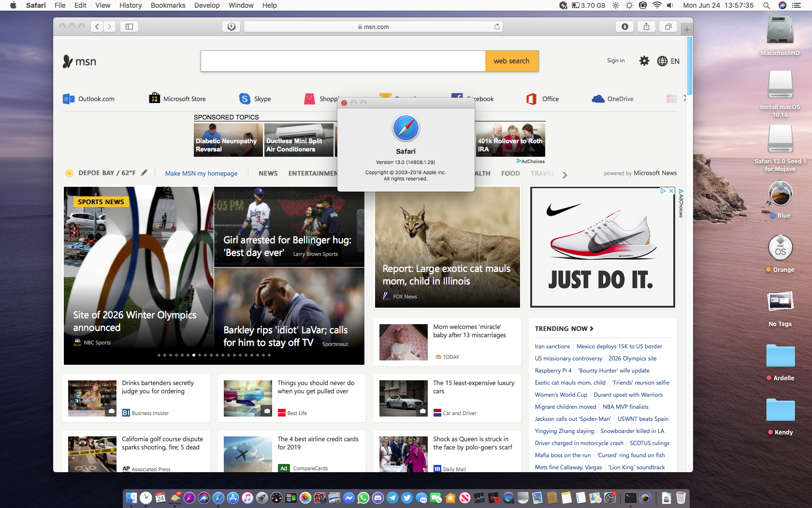812x508 pixels.
Task: Open Siri from the menu bar
Action: coord(783,5)
